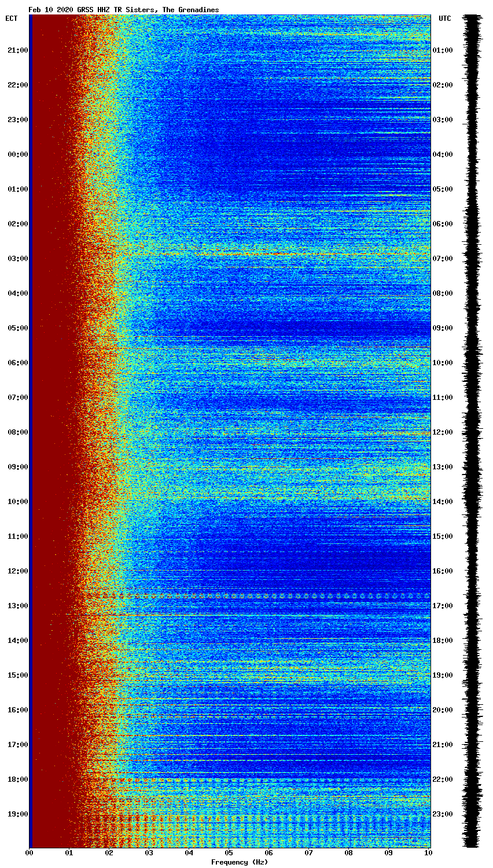Click the 04:00 ECT time label
This screenshot has width=493, height=868.
pos(17,293)
